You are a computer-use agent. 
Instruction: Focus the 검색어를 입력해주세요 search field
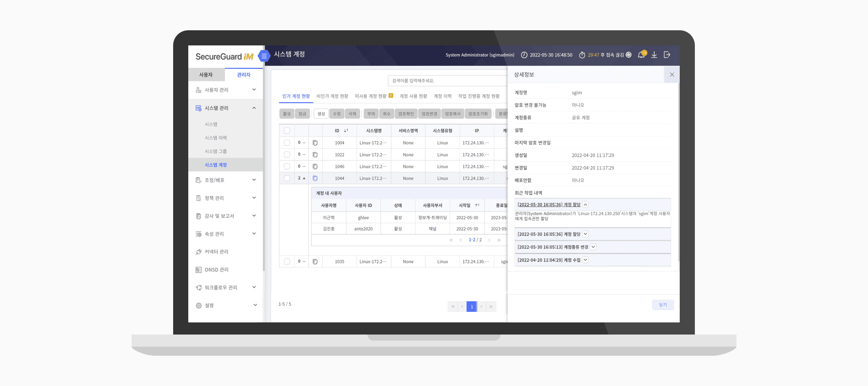tap(448, 81)
